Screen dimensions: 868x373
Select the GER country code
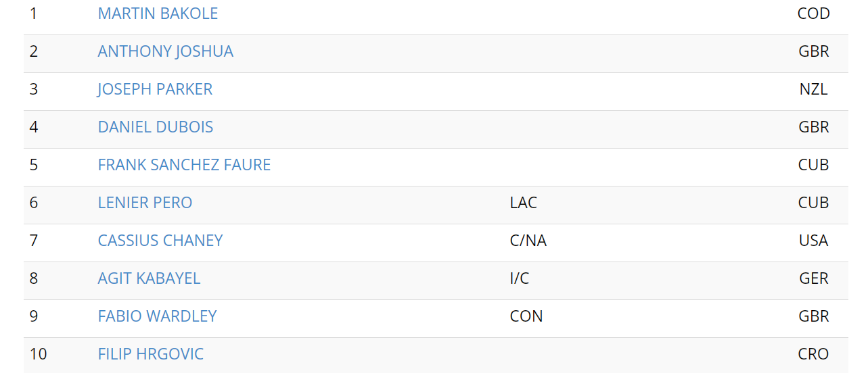(x=814, y=278)
